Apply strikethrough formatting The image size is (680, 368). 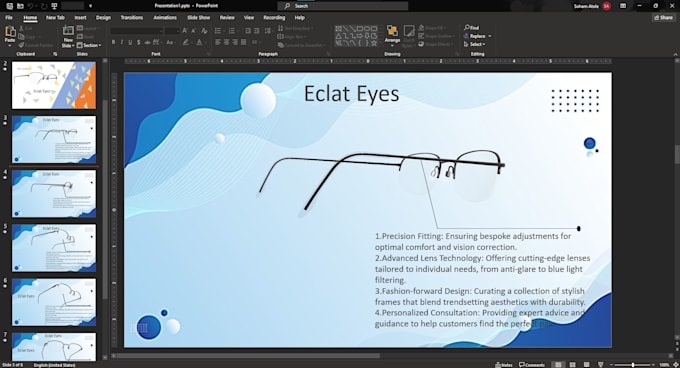point(147,42)
